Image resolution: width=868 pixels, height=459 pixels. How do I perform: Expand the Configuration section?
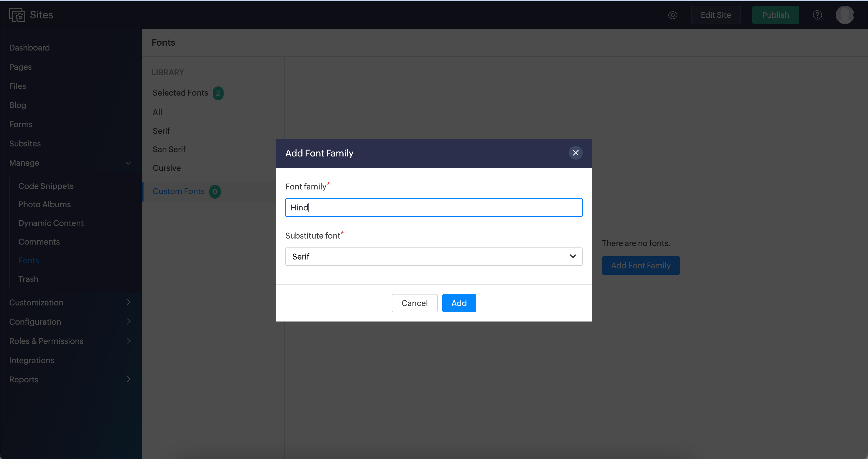128,322
